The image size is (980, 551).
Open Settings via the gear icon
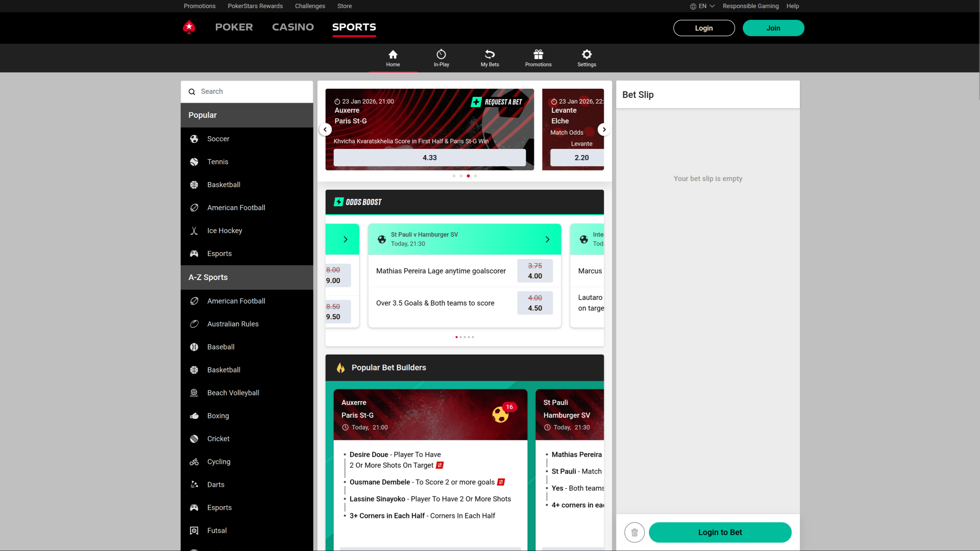(586, 54)
